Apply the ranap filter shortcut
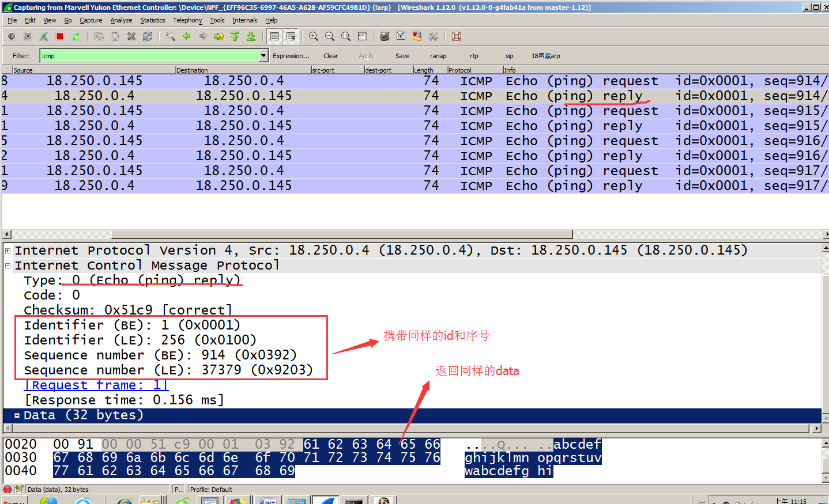The width and height of the screenshot is (829, 504). [438, 56]
